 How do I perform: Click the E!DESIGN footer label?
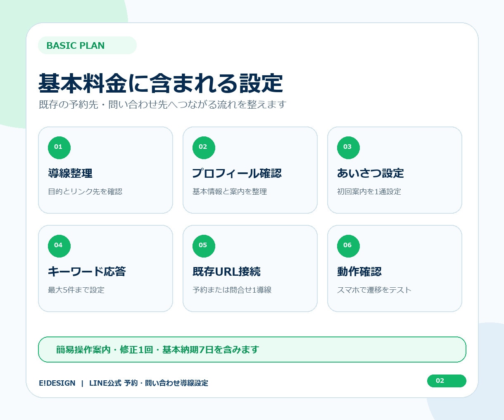click(x=57, y=383)
